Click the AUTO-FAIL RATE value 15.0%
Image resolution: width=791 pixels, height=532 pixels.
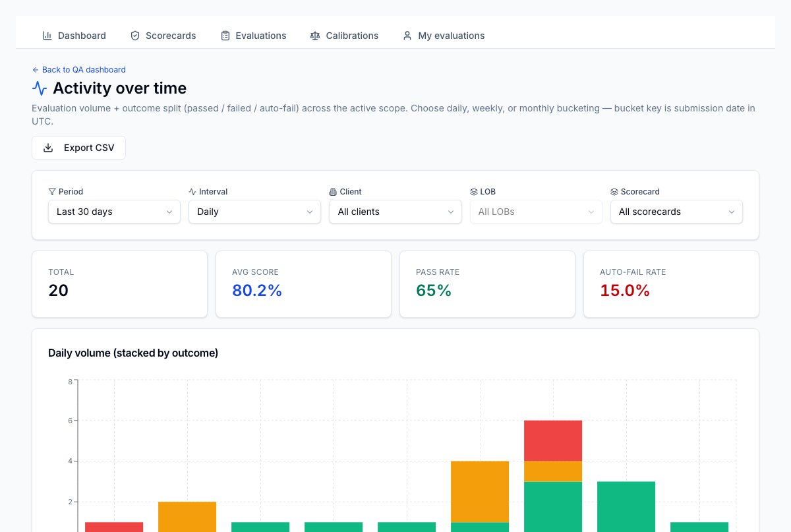pos(625,291)
